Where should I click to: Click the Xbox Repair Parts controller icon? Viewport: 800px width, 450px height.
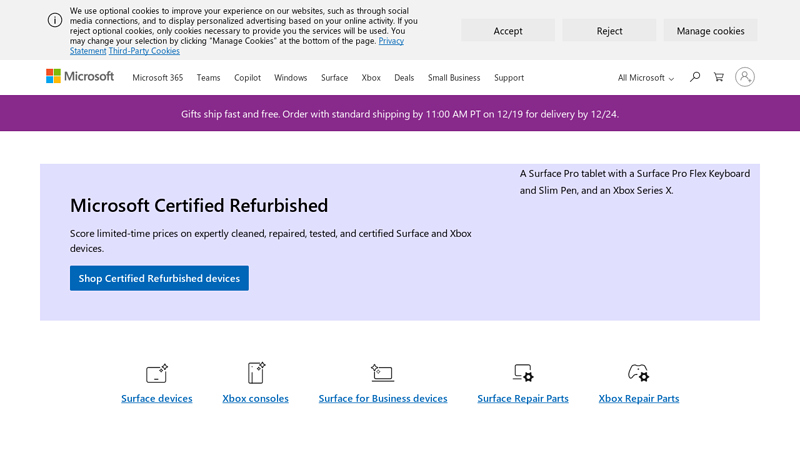point(638,373)
